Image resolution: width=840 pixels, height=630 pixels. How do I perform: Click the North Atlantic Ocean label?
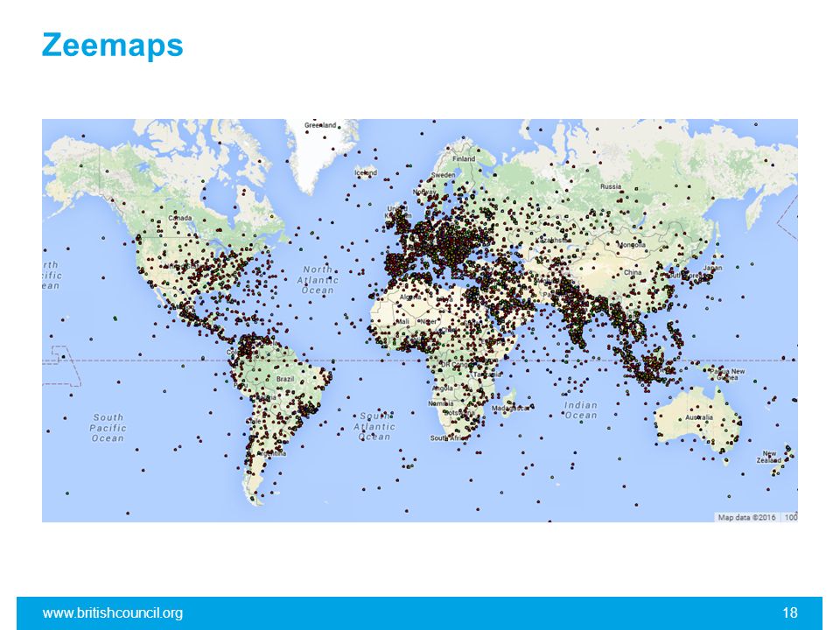(318, 280)
